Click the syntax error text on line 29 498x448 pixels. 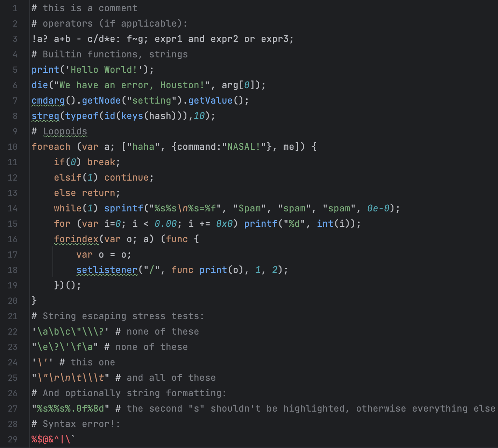point(53,439)
